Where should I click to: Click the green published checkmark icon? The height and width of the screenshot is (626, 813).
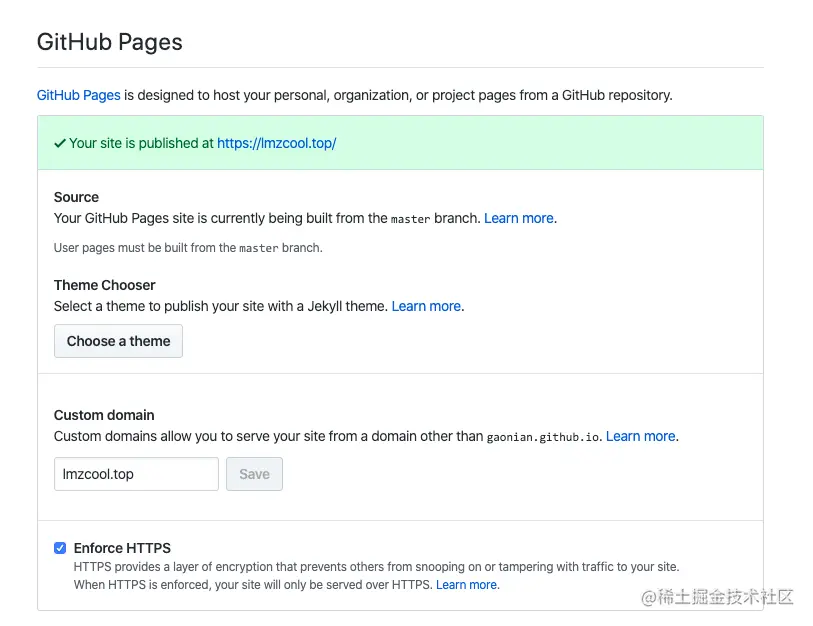click(x=60, y=143)
